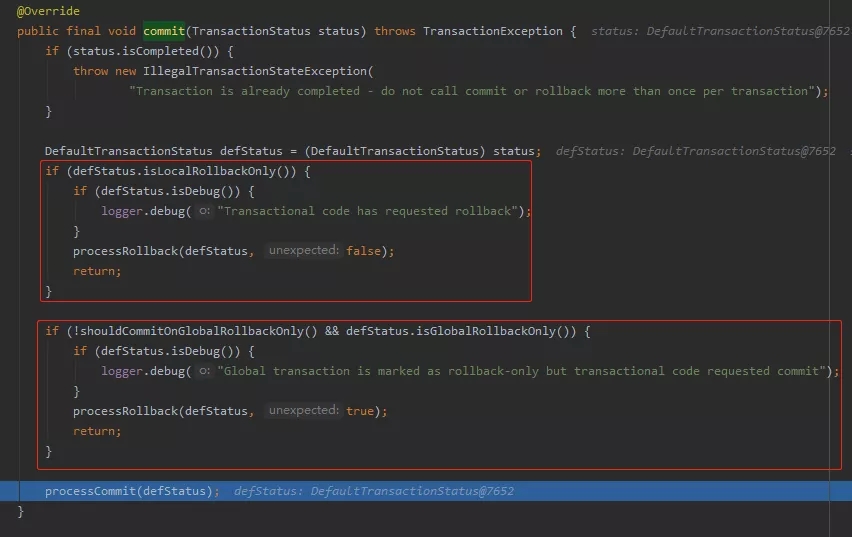This screenshot has height=537, width=852.
Task: Click defStatus.isGlobalRollbackOnly() call
Action: click(x=461, y=331)
